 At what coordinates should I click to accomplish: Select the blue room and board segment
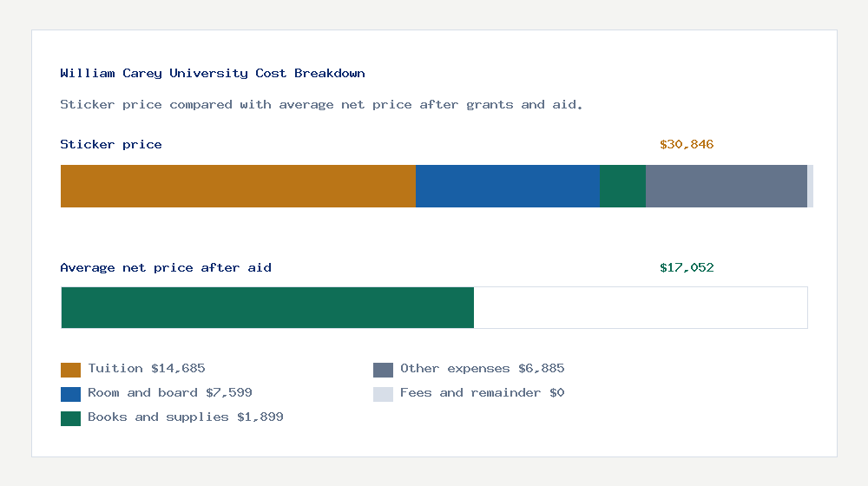[x=508, y=186]
